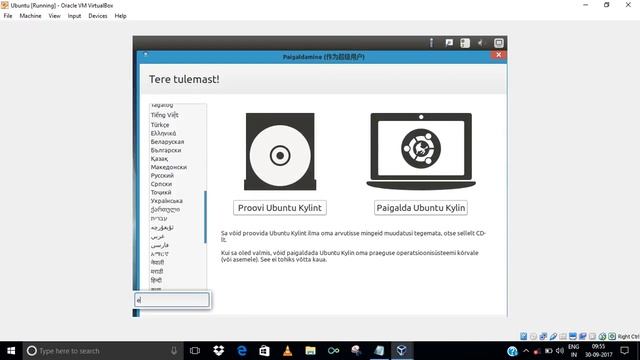The image size is (640, 360).
Task: Open the session power icon in Ubuntu panel
Action: (499, 43)
